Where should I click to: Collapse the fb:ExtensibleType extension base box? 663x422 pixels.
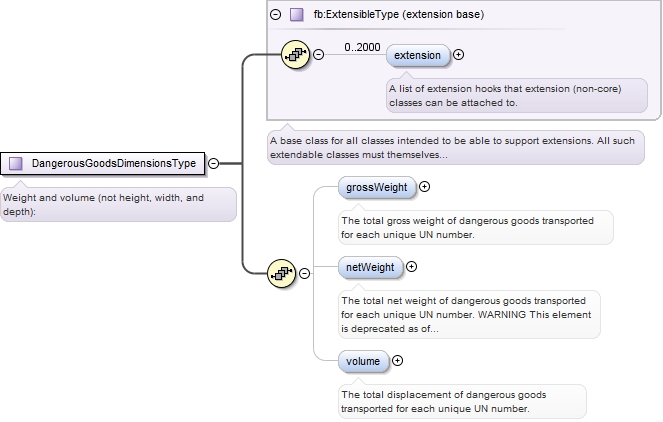(x=276, y=15)
